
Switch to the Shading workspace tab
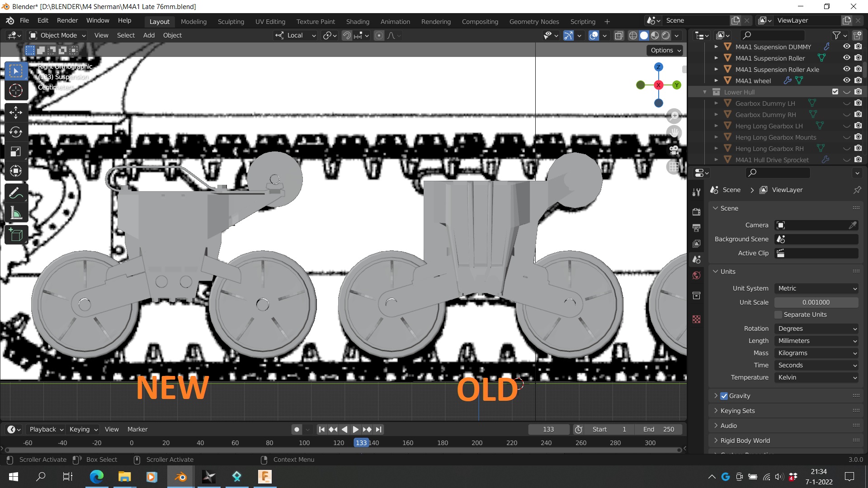358,21
